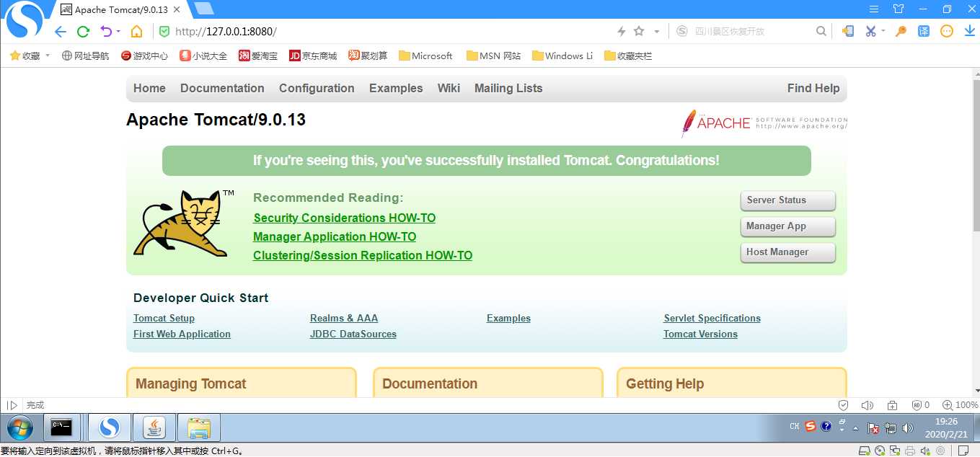Open the Windows Li bookmark folder
980x457 pixels.
562,56
